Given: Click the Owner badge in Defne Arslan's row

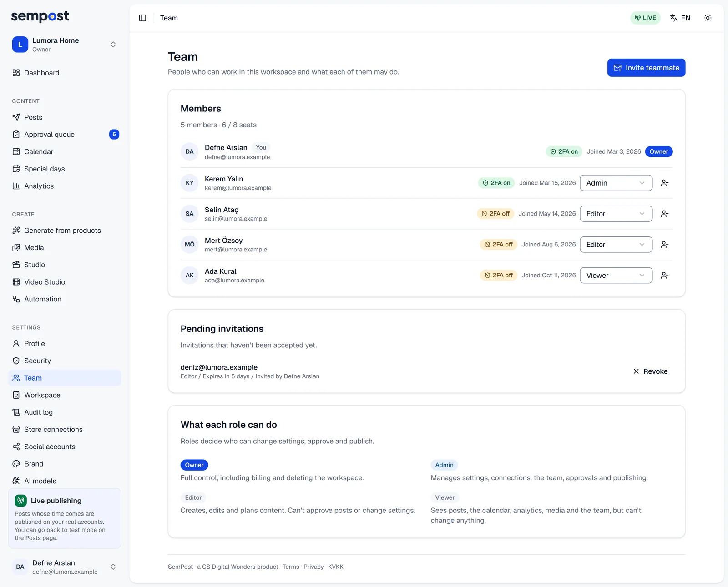Looking at the screenshot, I should click(x=659, y=152).
